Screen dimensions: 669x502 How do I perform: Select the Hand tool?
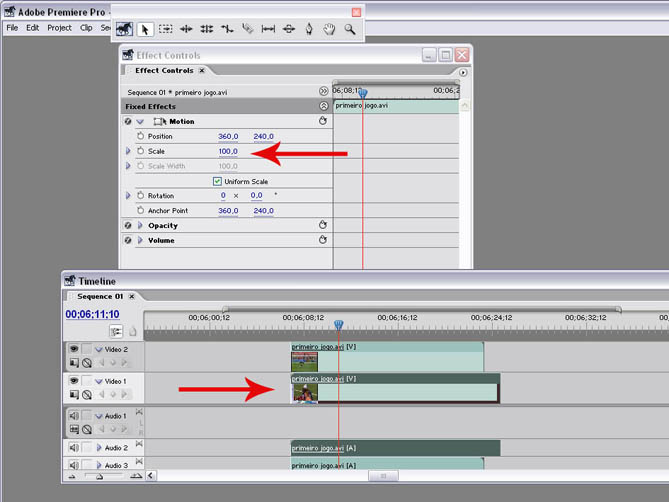click(x=329, y=30)
